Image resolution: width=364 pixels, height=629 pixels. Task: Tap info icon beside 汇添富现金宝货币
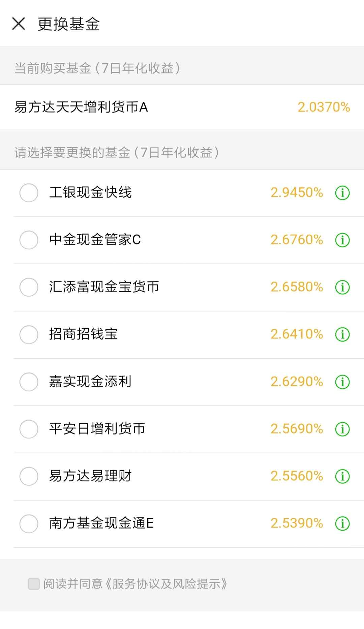[342, 287]
